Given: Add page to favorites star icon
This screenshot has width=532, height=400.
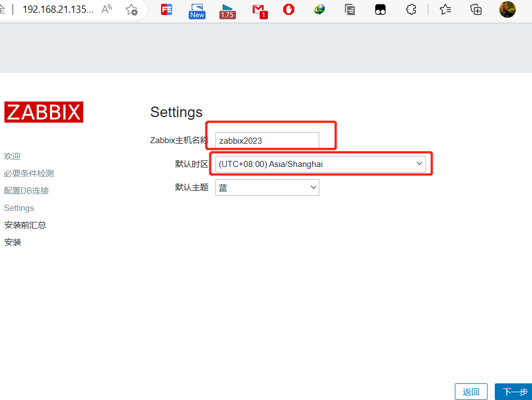Looking at the screenshot, I should point(131,9).
